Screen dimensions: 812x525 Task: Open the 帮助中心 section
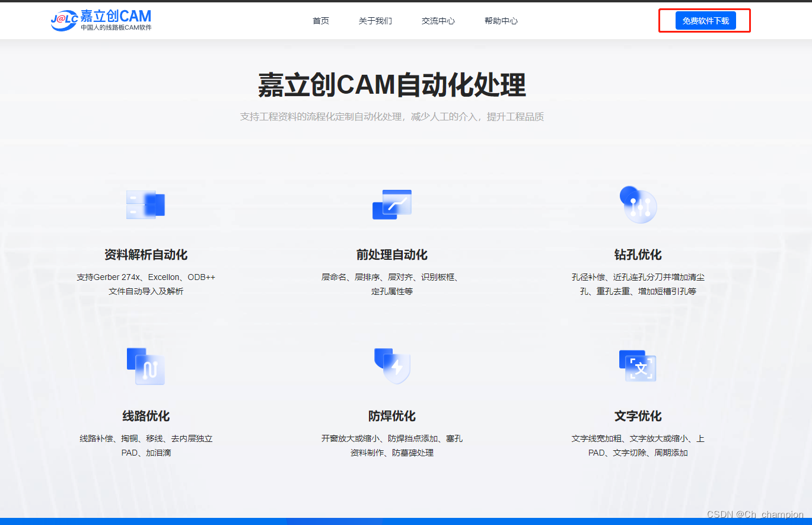(x=501, y=20)
